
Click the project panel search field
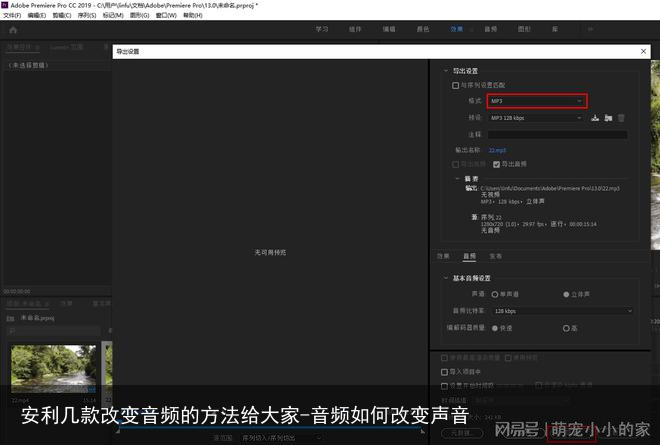point(53,331)
